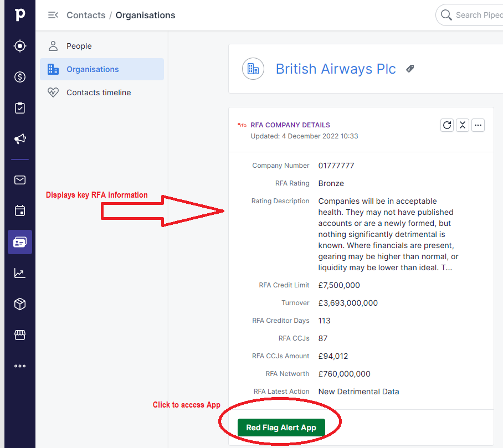The width and height of the screenshot is (503, 448).
Task: Click the label tag icon beside British Airways
Action: pos(410,69)
